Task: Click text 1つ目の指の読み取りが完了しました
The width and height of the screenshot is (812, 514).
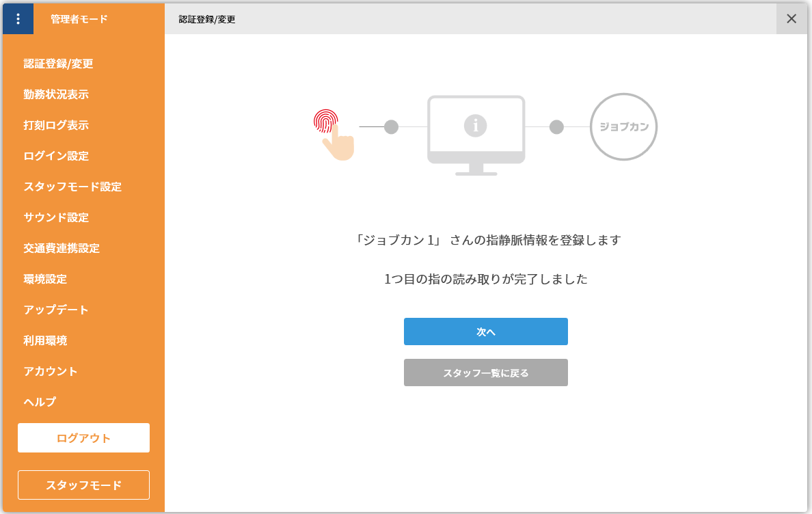Action: [x=486, y=280]
